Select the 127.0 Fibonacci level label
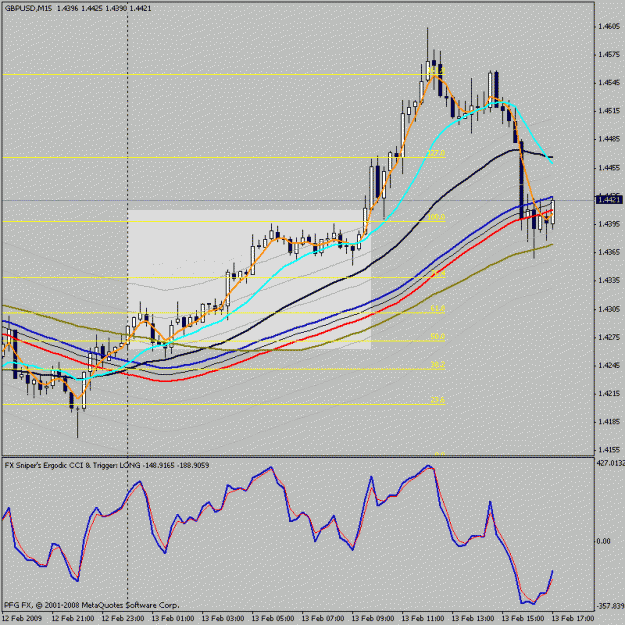Viewport: 625px width, 625px height. tap(436, 153)
